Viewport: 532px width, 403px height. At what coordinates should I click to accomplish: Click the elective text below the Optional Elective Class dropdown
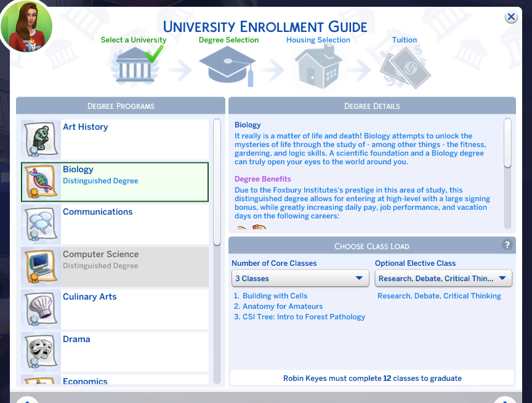click(440, 296)
